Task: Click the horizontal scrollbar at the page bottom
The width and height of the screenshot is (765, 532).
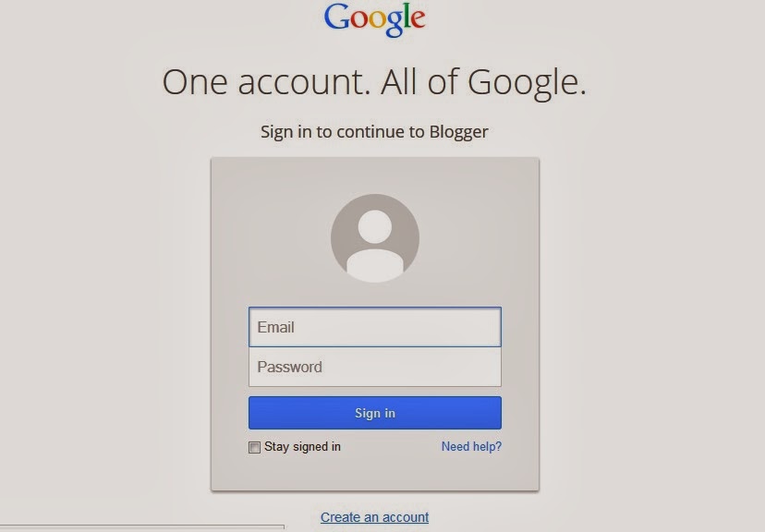Action: [x=142, y=527]
